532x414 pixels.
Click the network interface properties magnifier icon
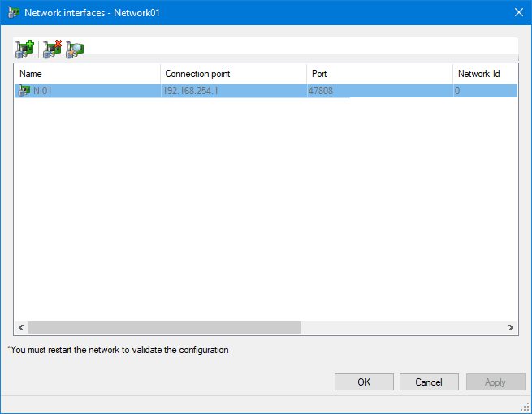point(76,49)
